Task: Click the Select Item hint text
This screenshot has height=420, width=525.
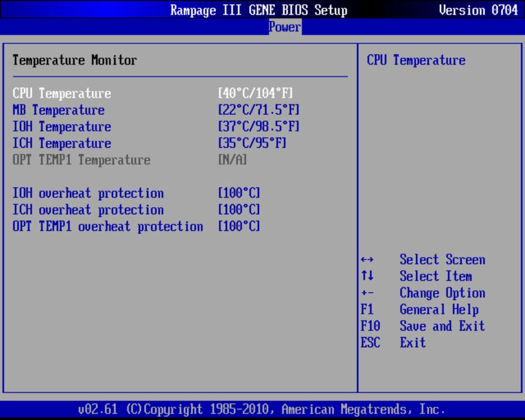Action: click(x=436, y=276)
